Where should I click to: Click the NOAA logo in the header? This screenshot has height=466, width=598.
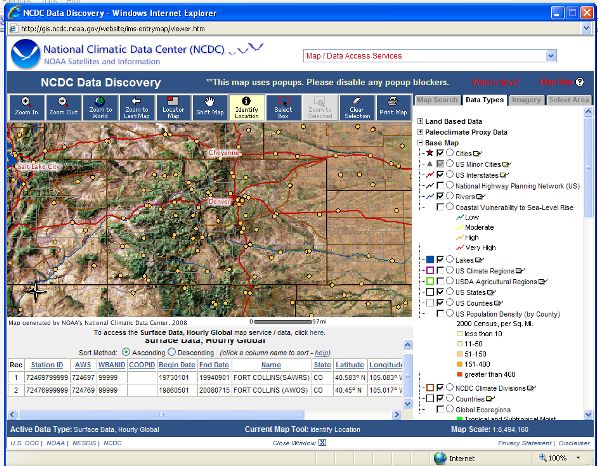(25, 54)
